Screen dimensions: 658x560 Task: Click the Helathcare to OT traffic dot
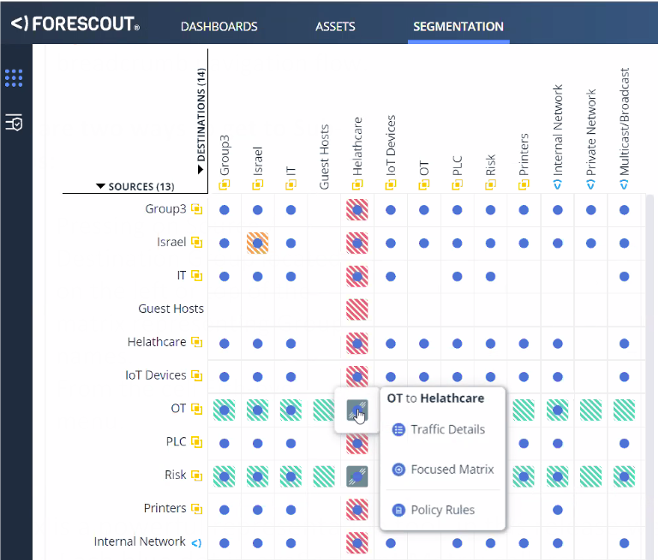click(x=424, y=343)
